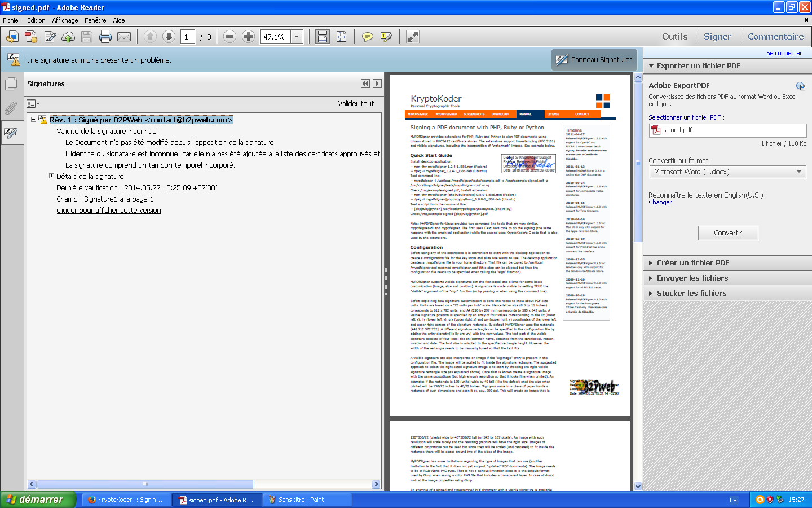Click the envelope email icon in toolbar
This screenshot has width=812, height=508.
[124, 37]
